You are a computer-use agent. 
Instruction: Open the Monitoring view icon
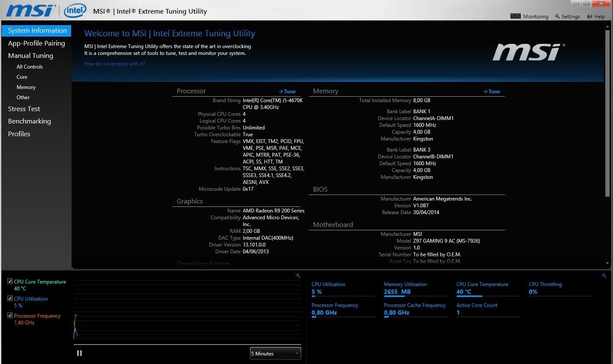515,16
